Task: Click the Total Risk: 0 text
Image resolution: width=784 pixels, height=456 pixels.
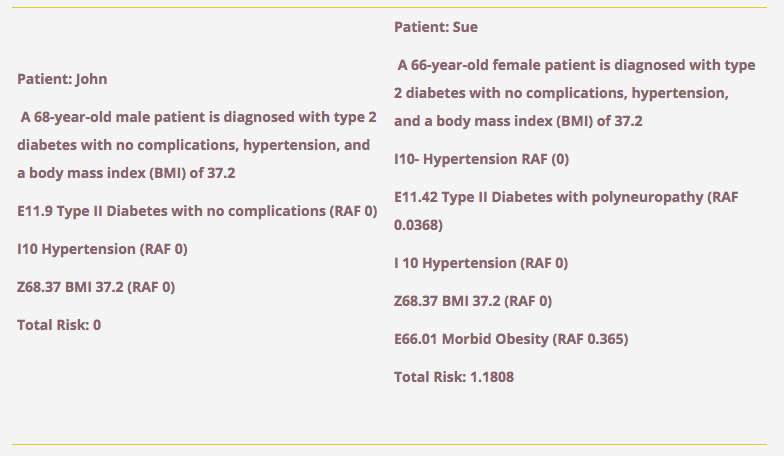Action: coord(59,325)
